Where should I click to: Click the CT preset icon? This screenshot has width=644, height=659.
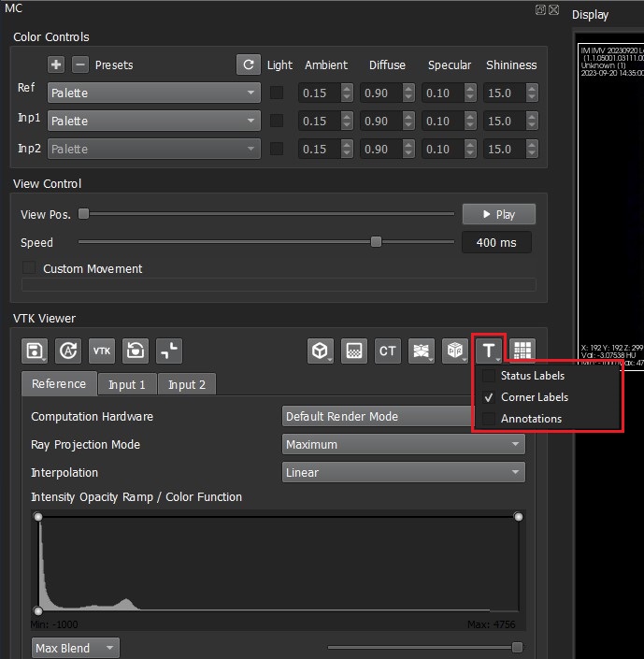pos(388,351)
